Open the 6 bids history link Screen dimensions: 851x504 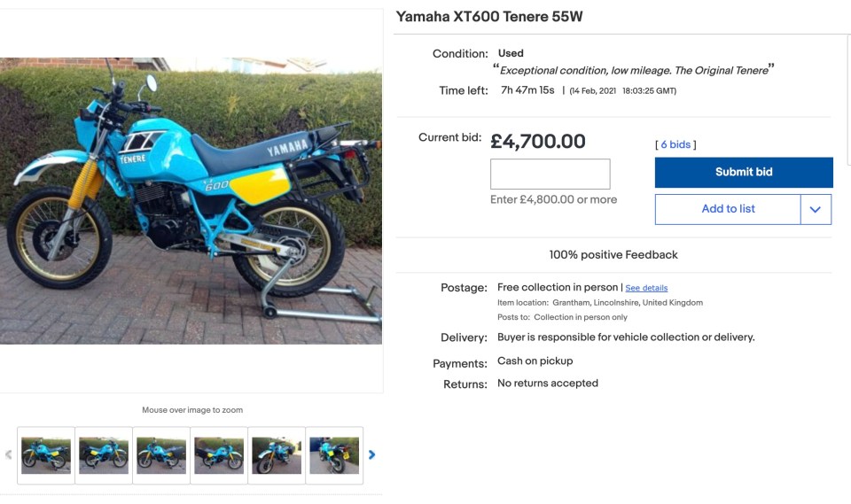click(675, 144)
